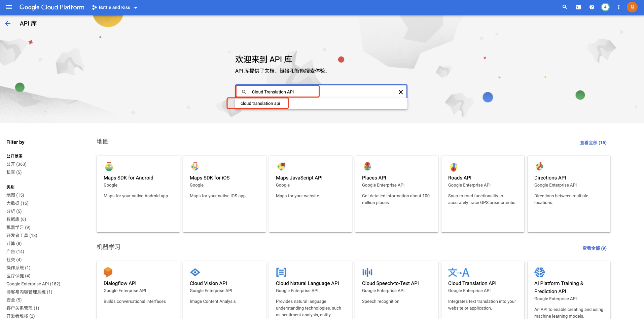Filter by category 大数据 (16)
644x319 pixels.
(x=17, y=203)
